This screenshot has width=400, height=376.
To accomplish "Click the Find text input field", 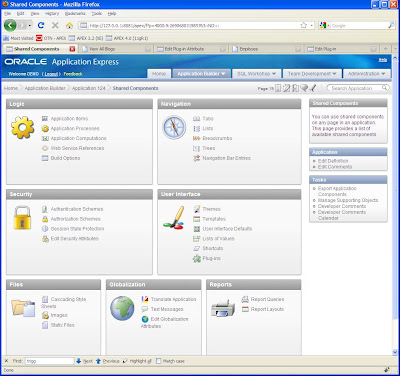I will pos(49,361).
